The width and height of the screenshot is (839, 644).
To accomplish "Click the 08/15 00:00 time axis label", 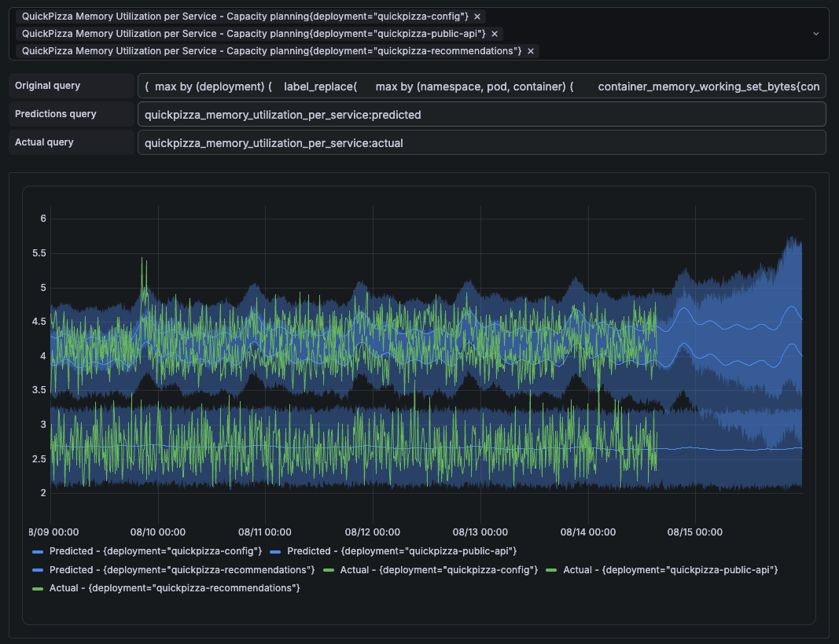I will point(694,532).
